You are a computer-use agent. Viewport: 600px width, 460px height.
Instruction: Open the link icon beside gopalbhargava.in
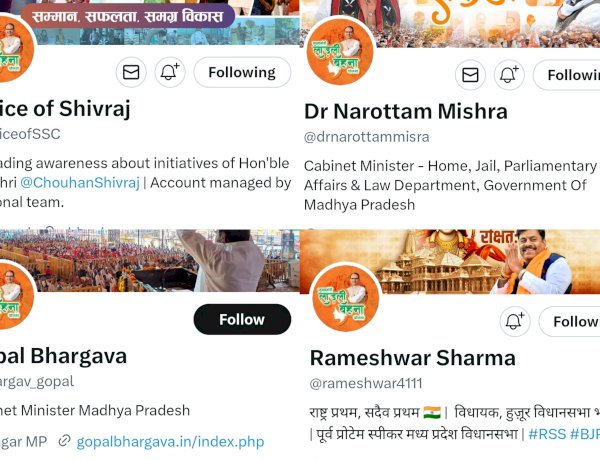(64, 441)
